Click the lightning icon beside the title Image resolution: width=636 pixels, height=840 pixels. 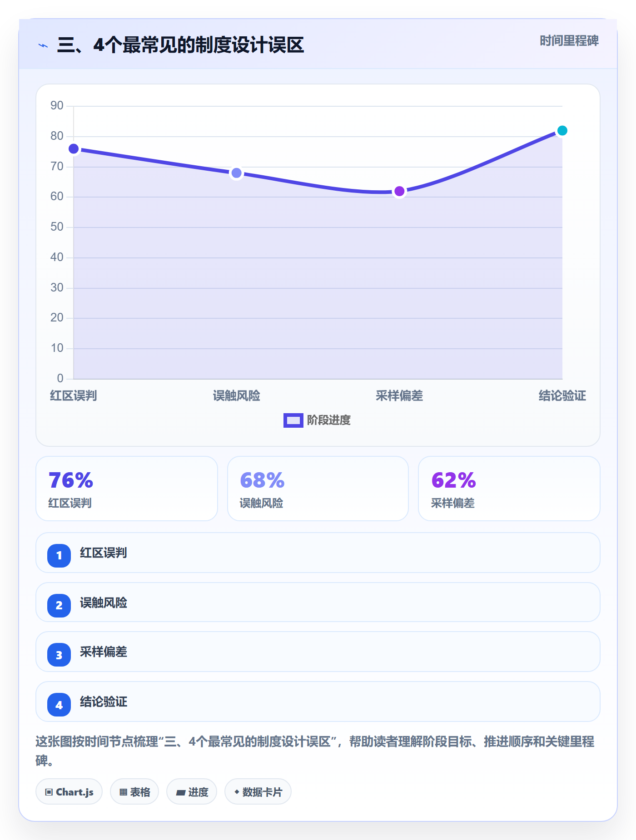[x=43, y=45]
